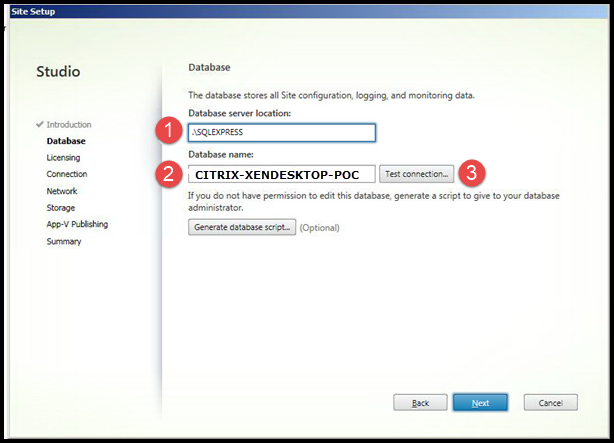
Task: Click the Database page heading
Action: click(209, 67)
